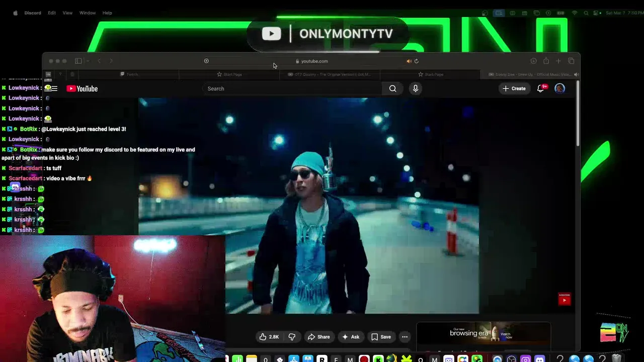This screenshot has height=362, width=644.
Task: Open OBS icon in the Dock
Action: coord(512,359)
